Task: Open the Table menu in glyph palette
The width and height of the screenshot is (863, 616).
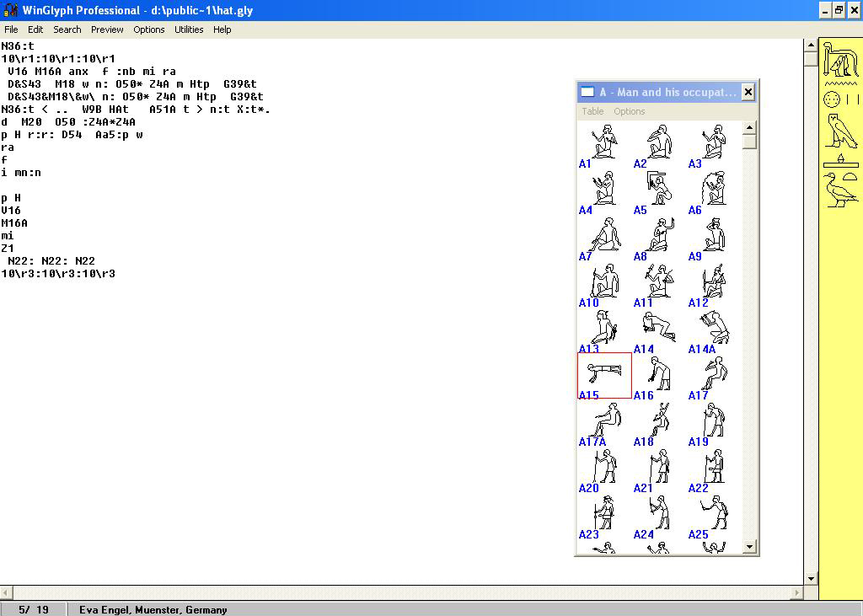Action: point(592,111)
